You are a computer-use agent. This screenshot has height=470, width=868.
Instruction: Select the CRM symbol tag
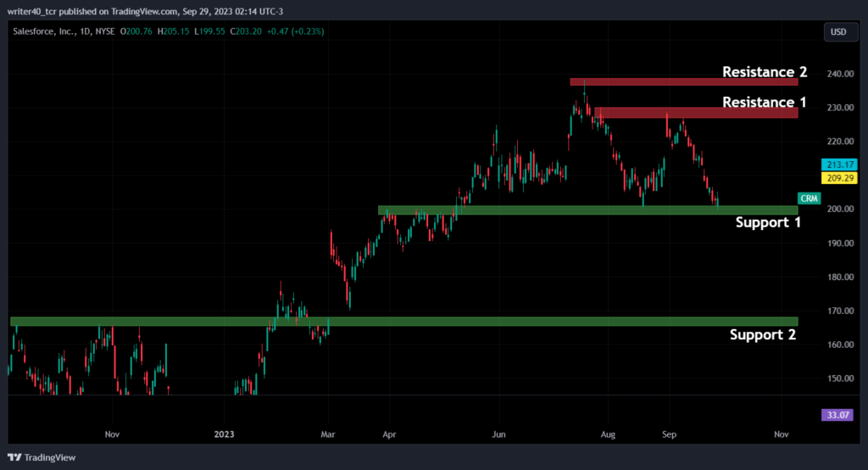click(809, 199)
